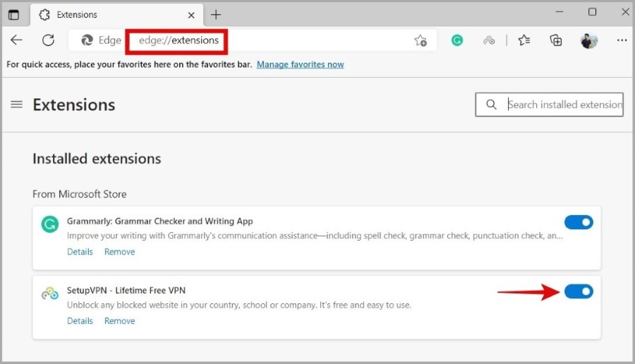Open the Collections icon
The height and width of the screenshot is (364, 635).
[x=556, y=40]
